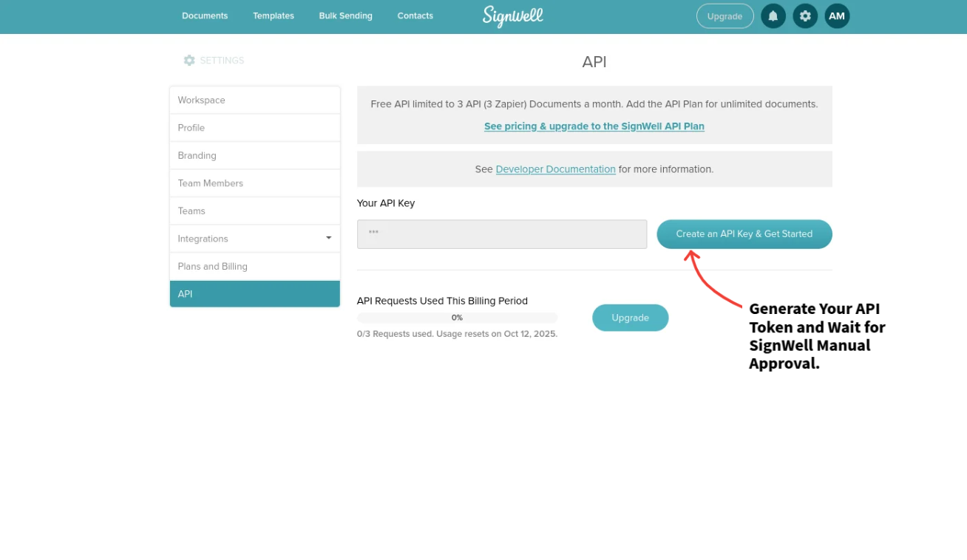Image resolution: width=967 pixels, height=560 pixels.
Task: Open the Bulk Sending page
Action: click(345, 16)
